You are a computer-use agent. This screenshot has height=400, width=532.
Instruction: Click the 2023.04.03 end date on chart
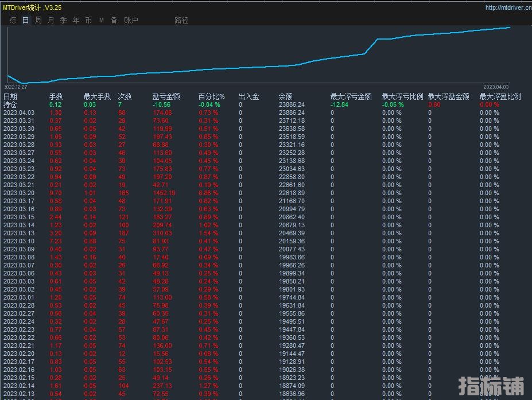[x=496, y=87]
